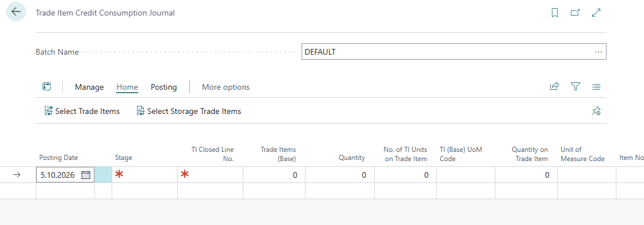
Task: Expand page using diagonal arrows icon
Action: tap(596, 13)
